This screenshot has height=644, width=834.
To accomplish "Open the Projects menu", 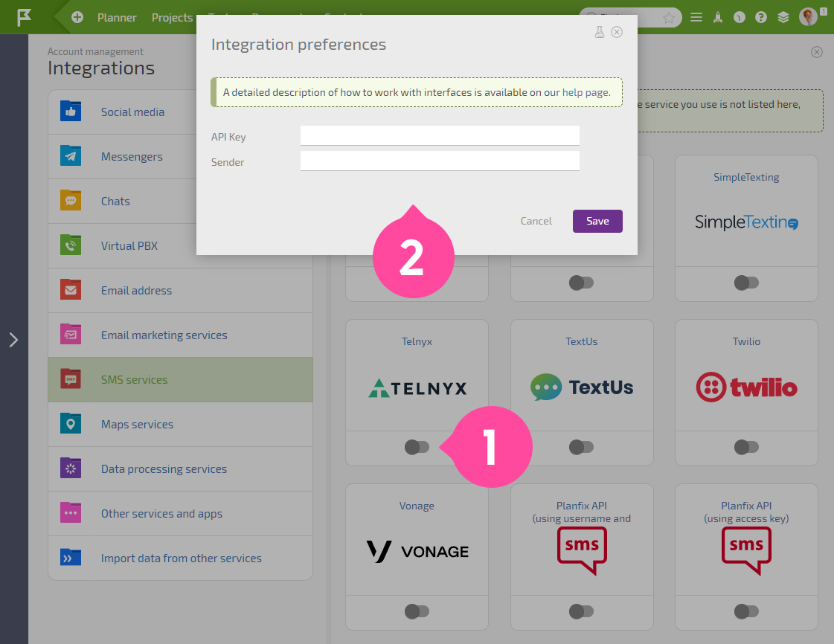I will [x=173, y=18].
